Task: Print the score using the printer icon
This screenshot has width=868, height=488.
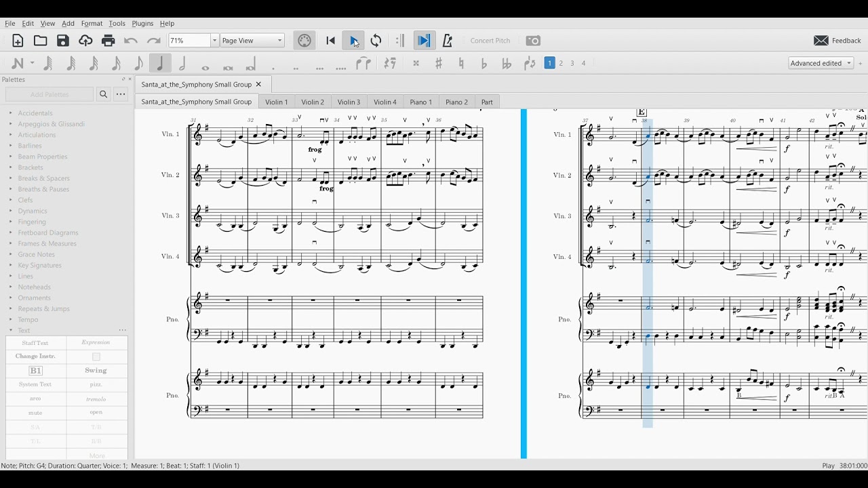Action: 108,41
